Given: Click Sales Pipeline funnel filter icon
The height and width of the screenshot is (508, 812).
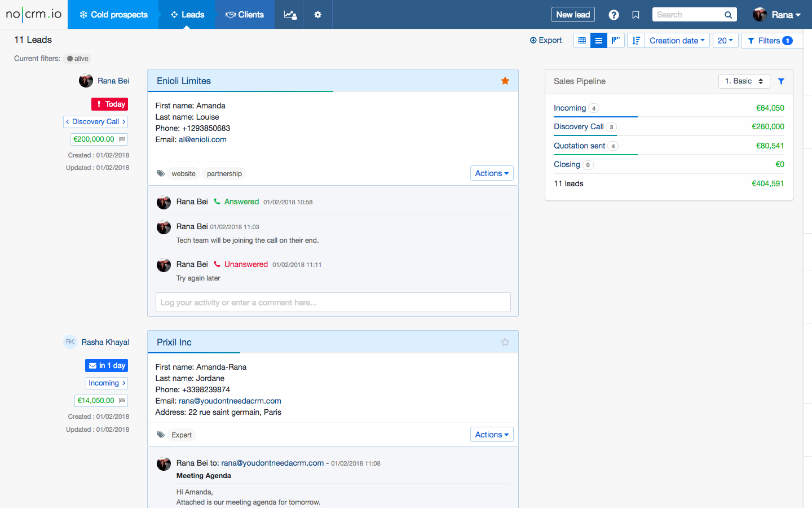Looking at the screenshot, I should click(x=781, y=81).
